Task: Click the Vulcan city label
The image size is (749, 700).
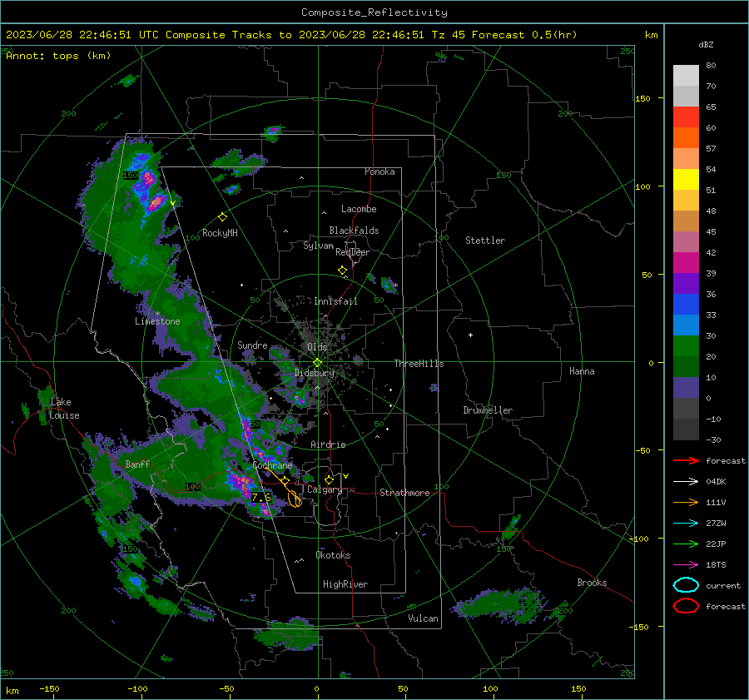Action: pos(423,618)
